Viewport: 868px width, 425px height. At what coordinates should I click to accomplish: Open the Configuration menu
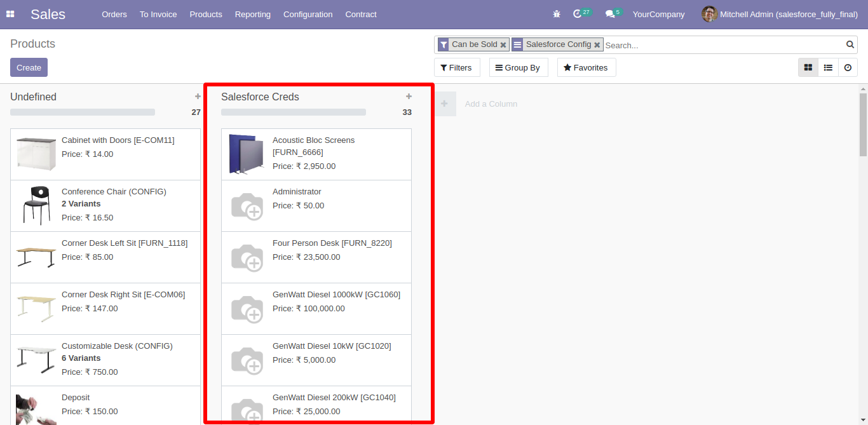(x=308, y=14)
